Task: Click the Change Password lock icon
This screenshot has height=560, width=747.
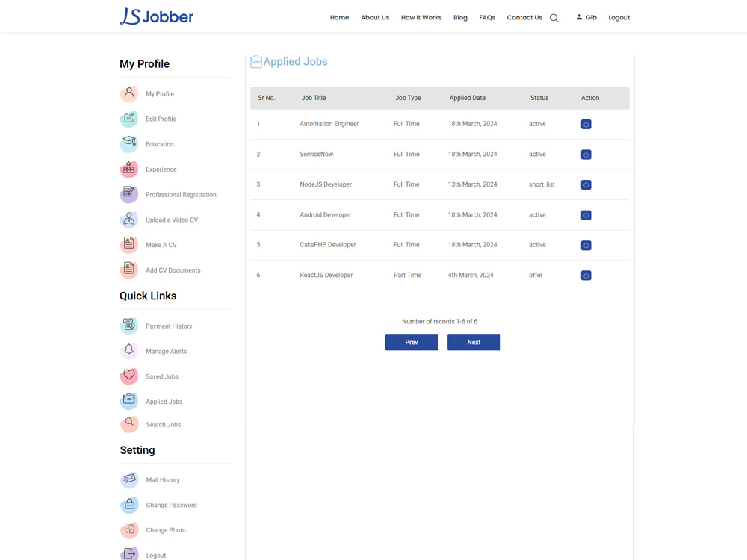Action: point(129,505)
